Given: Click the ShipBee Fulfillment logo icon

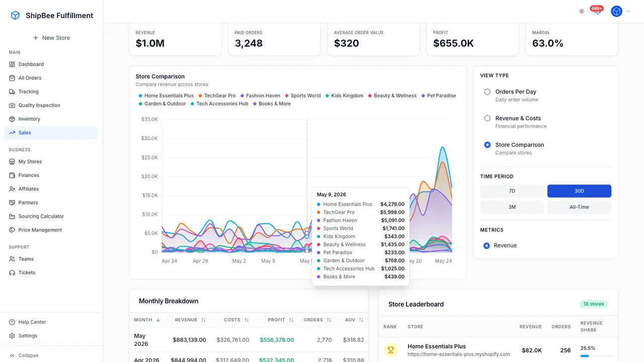Looking at the screenshot, I should (16, 16).
